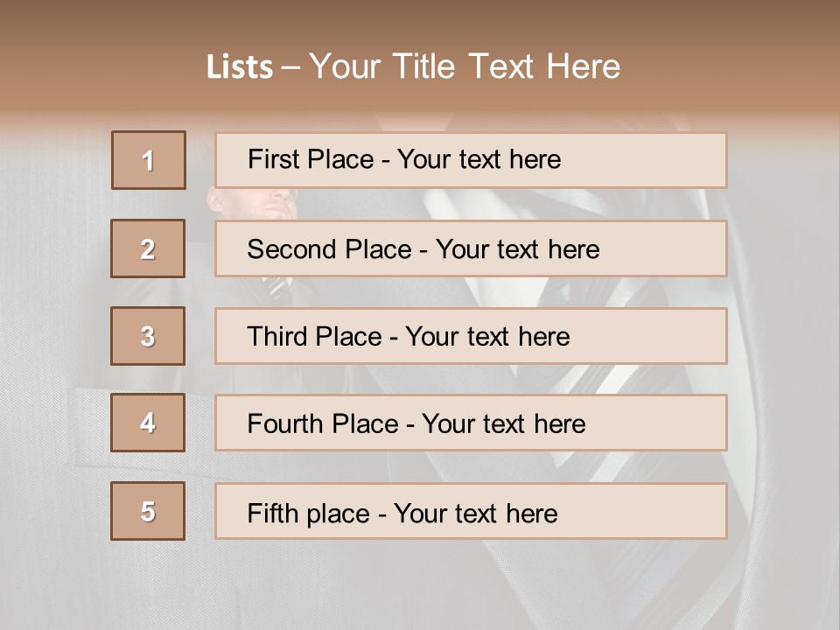Click 'Your text here' in Fourth Place bar
Image resolution: width=840 pixels, height=630 pixels.
point(504,423)
